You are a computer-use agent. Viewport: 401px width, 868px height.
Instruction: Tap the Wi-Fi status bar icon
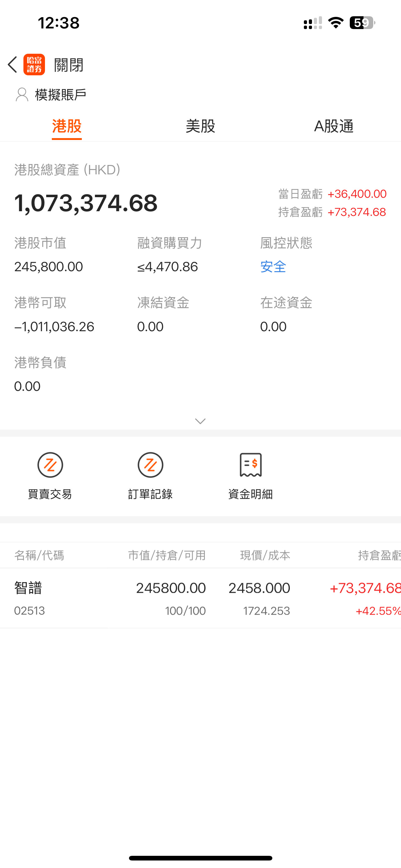(x=336, y=23)
